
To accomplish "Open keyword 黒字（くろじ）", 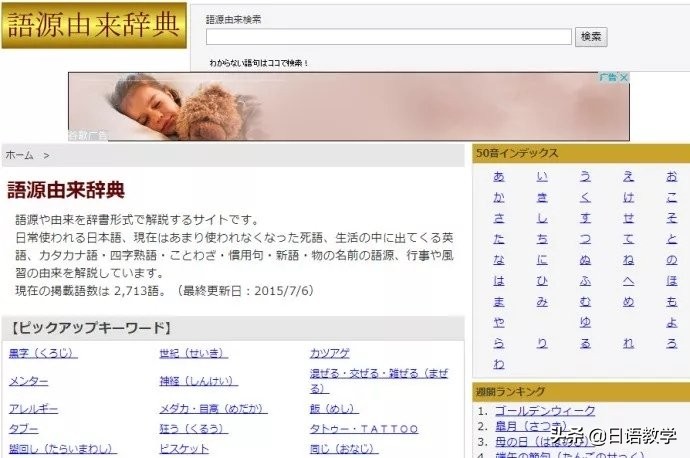I will point(43,353).
